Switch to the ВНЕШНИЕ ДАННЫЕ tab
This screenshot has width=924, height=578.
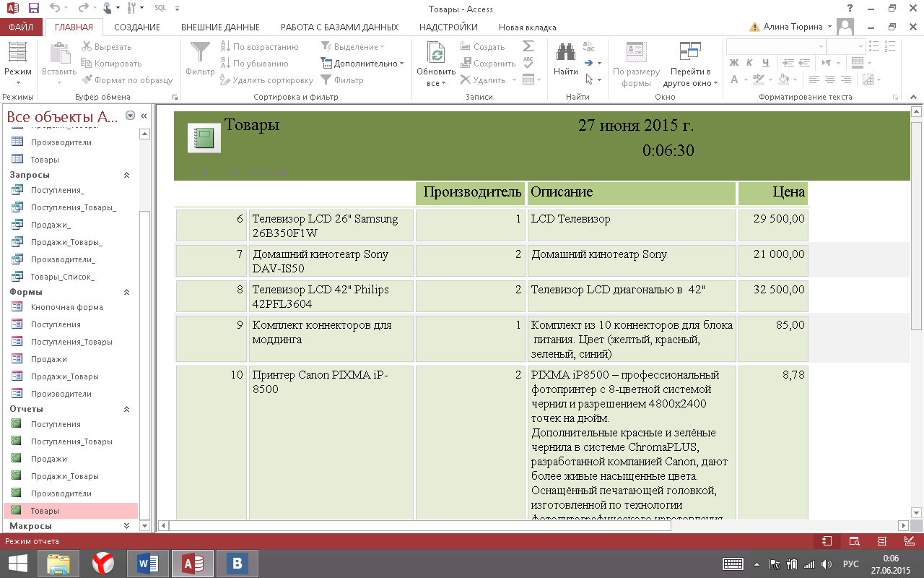(220, 27)
